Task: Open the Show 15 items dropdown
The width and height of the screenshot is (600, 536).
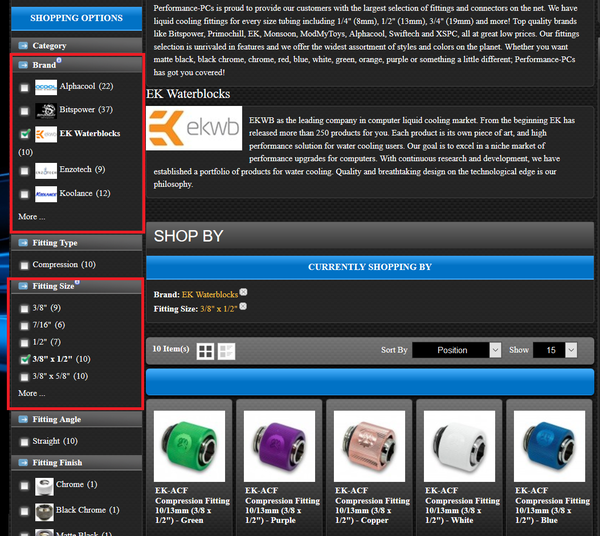Action: (x=555, y=350)
